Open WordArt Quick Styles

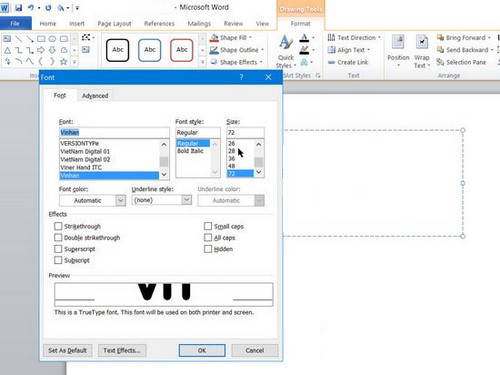(286, 51)
